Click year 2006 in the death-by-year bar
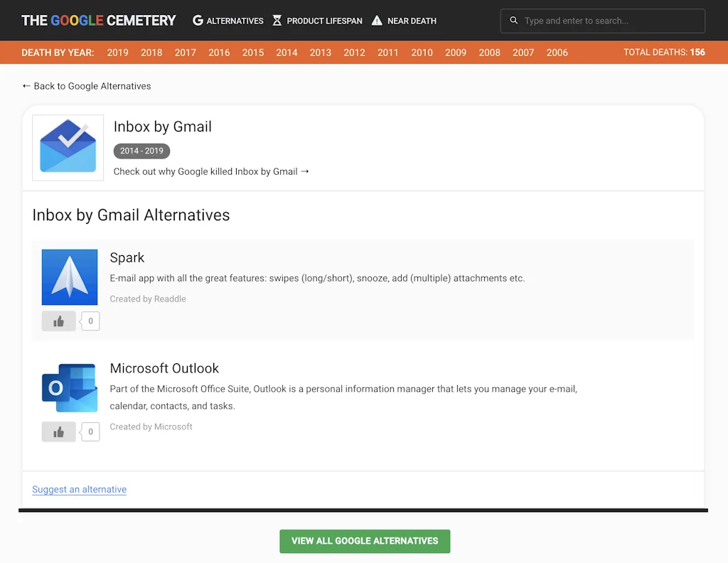The height and width of the screenshot is (563, 728). (x=557, y=52)
